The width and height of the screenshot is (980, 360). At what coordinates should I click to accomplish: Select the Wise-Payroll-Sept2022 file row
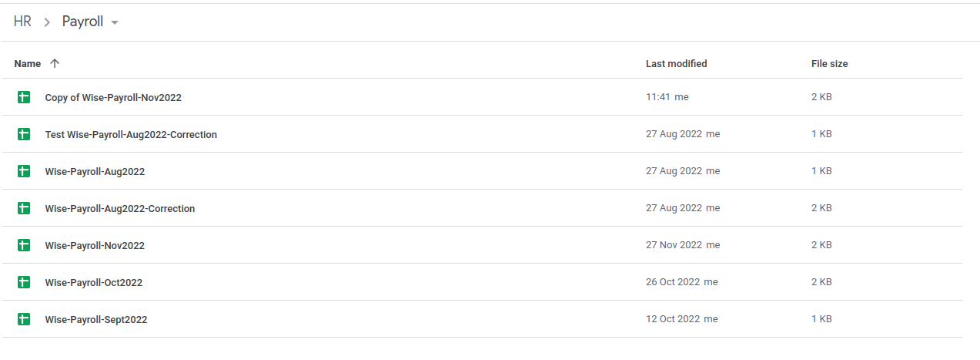(x=482, y=319)
